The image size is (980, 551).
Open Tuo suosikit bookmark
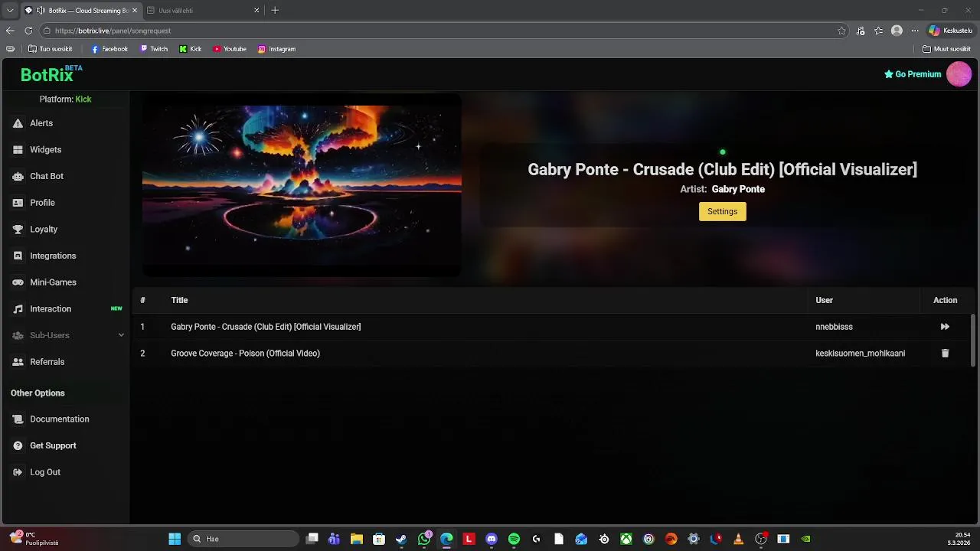click(x=50, y=49)
